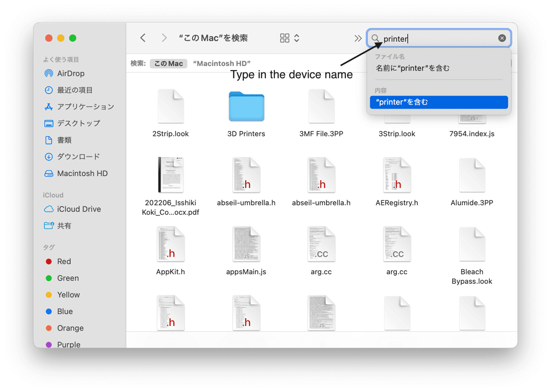Viewport: 551px width, 392px height.
Task: Open デスクトップ in the sidebar
Action: point(72,123)
